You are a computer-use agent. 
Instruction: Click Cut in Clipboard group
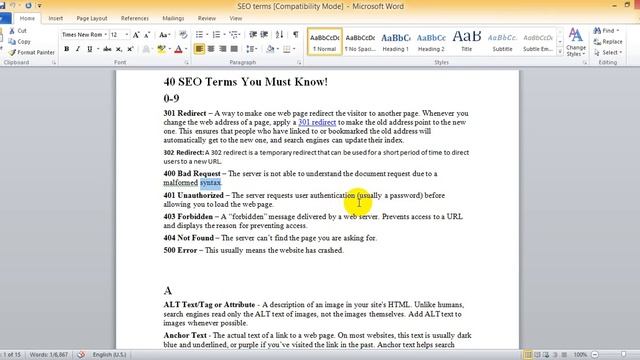pos(18,31)
